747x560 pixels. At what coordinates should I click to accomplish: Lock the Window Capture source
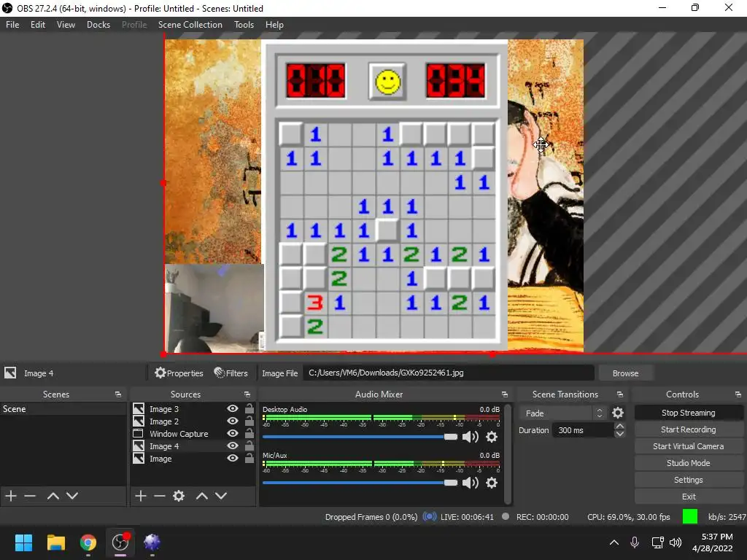pyautogui.click(x=249, y=433)
